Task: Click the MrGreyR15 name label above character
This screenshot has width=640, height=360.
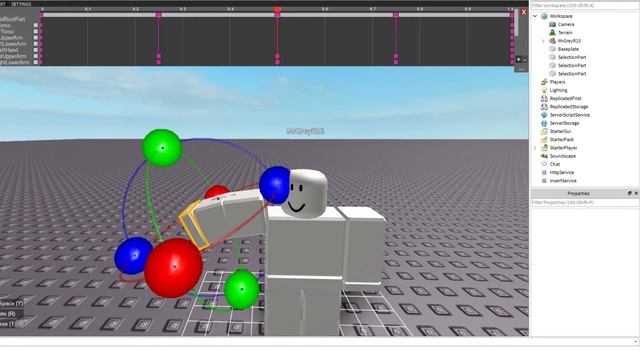Action: pyautogui.click(x=305, y=131)
